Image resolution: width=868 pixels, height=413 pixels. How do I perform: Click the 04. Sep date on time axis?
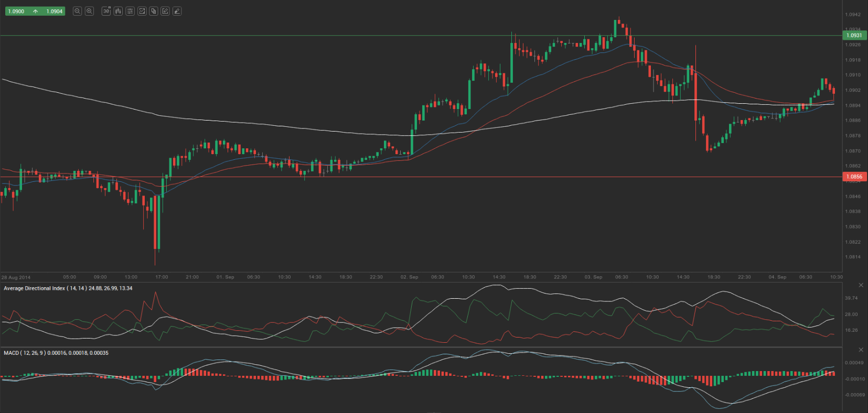click(x=777, y=277)
